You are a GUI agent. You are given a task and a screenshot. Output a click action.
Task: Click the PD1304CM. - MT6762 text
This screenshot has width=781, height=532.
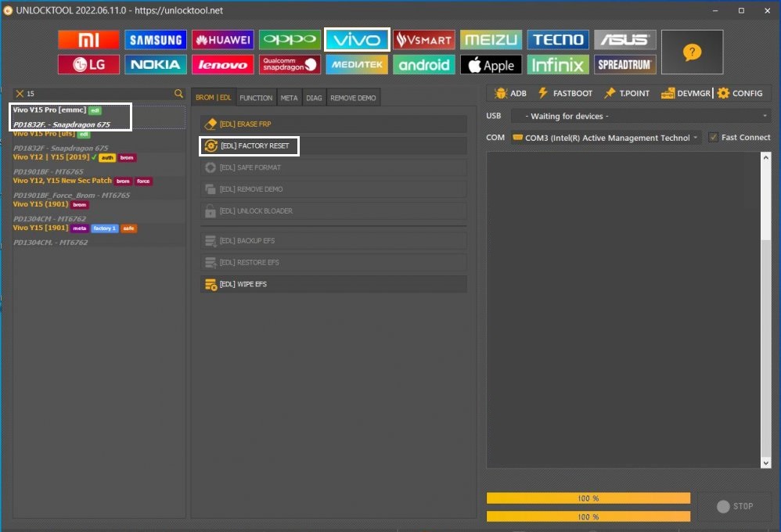[x=50, y=243]
